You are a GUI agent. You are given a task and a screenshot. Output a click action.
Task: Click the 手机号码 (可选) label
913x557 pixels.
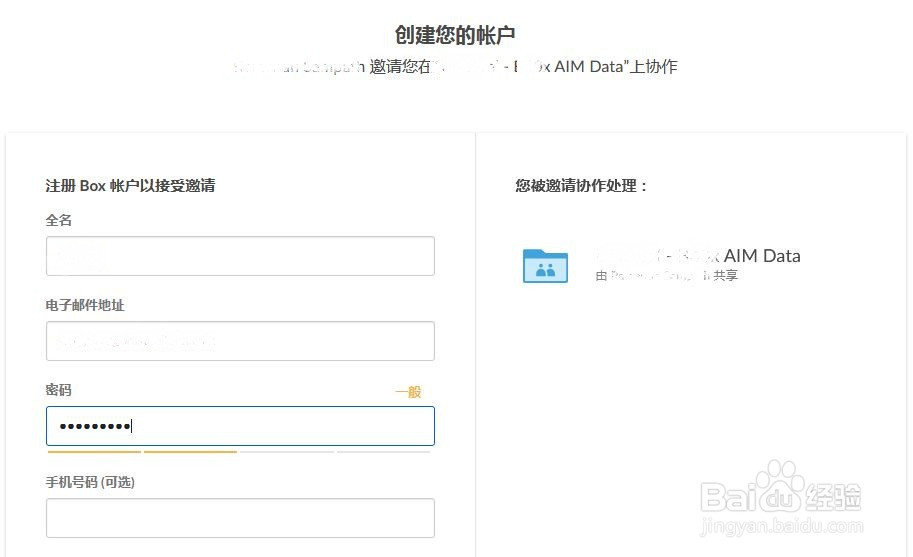pos(90,482)
